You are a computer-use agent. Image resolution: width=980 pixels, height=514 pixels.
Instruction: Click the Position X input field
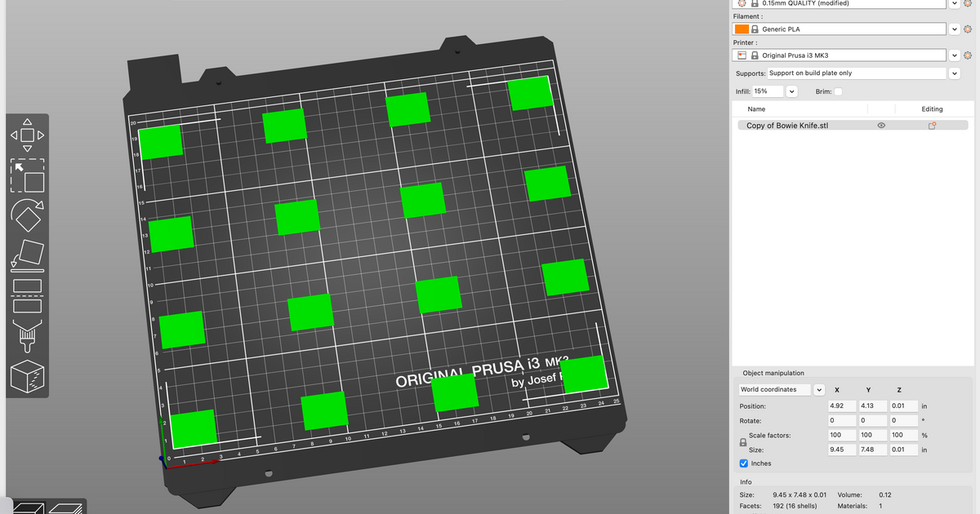(x=842, y=405)
